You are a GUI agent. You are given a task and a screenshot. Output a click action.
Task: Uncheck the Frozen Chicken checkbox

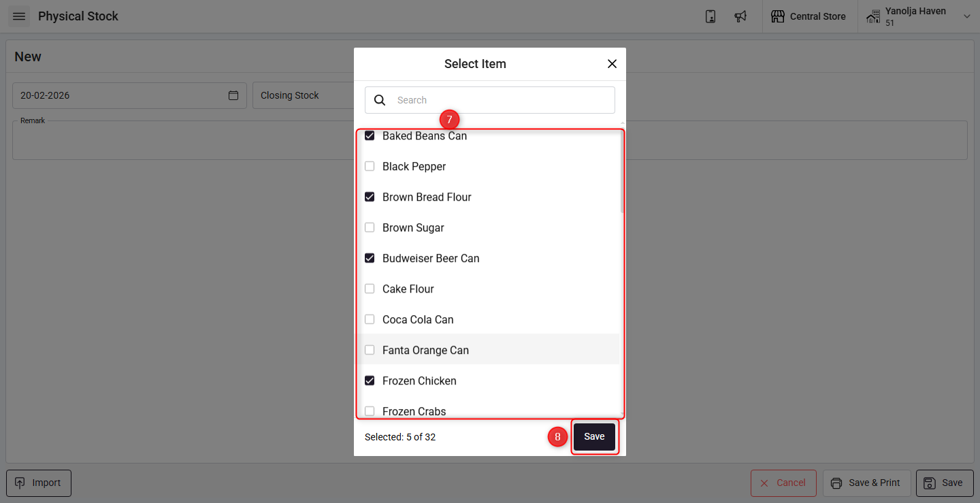pos(370,380)
